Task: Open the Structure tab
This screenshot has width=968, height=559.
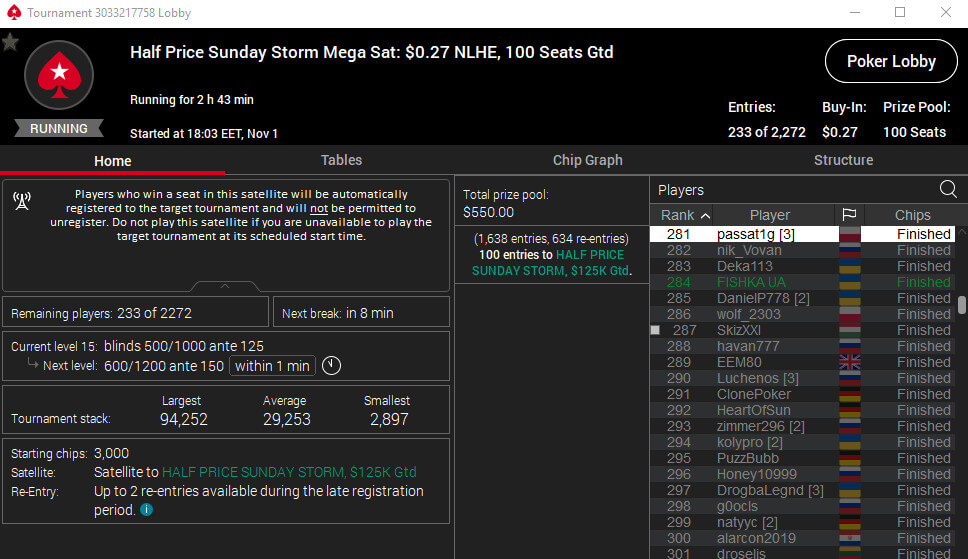Action: [x=843, y=160]
